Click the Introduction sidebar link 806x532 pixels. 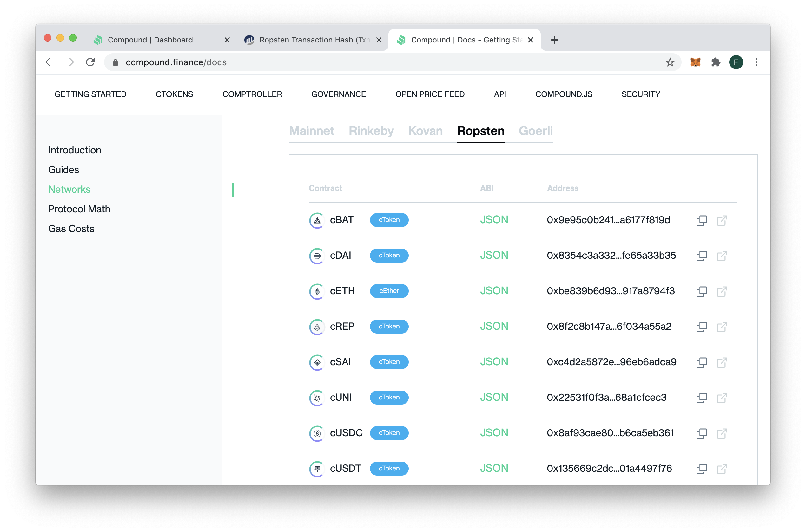tap(74, 150)
